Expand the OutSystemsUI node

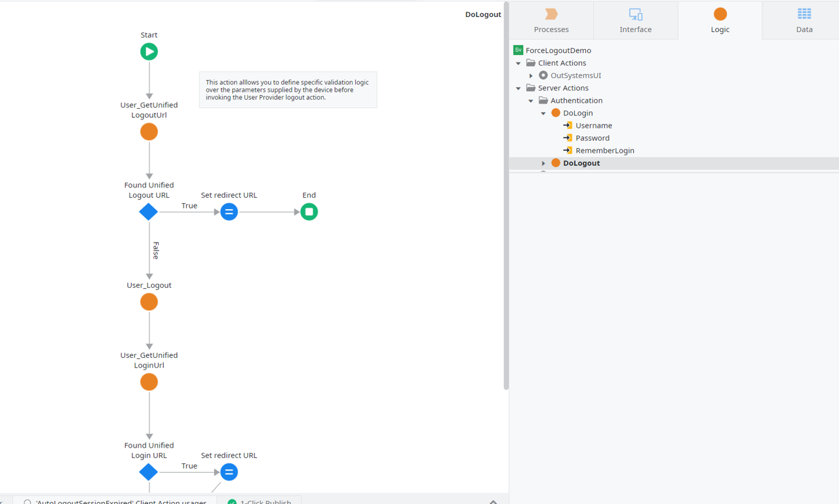[531, 76]
